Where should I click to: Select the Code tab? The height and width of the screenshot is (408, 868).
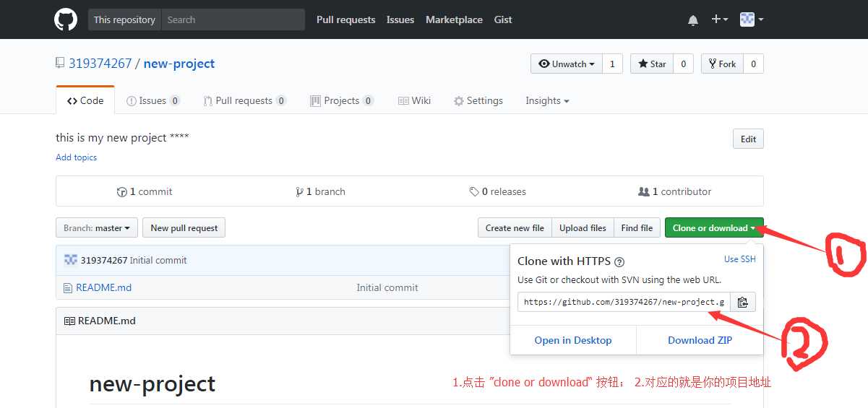[x=85, y=100]
